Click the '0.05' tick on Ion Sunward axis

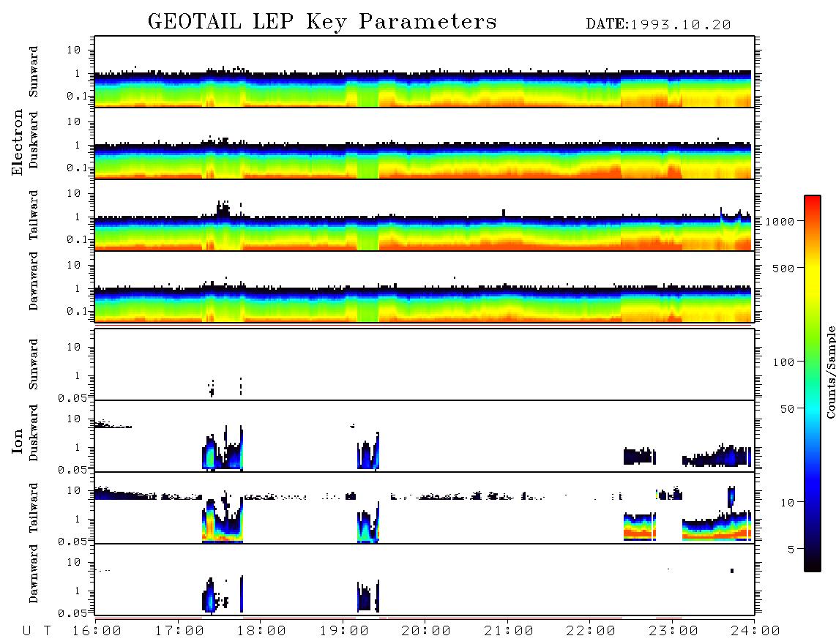(72, 397)
